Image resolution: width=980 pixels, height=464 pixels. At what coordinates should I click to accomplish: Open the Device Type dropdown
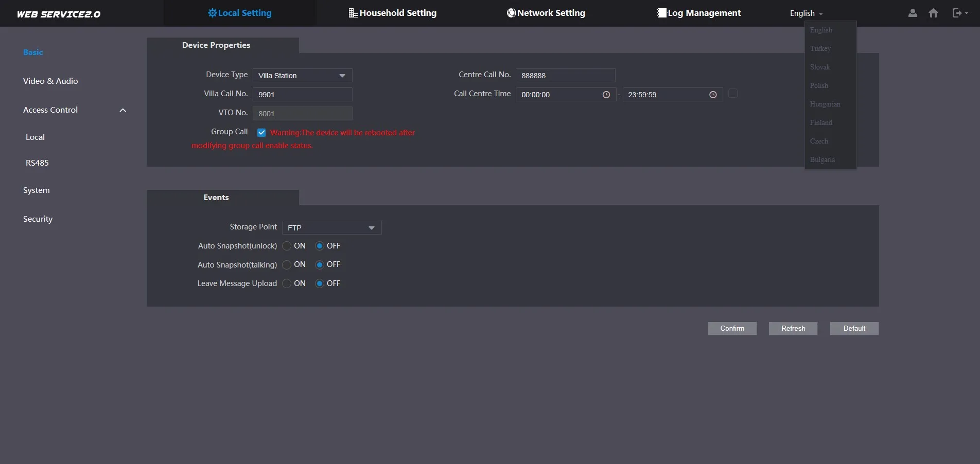303,76
